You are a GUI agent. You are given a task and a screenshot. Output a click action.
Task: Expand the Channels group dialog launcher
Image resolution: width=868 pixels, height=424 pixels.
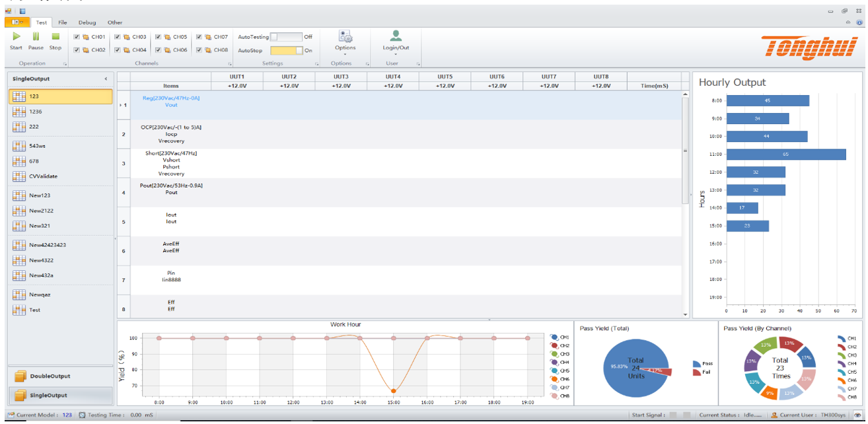(x=230, y=64)
